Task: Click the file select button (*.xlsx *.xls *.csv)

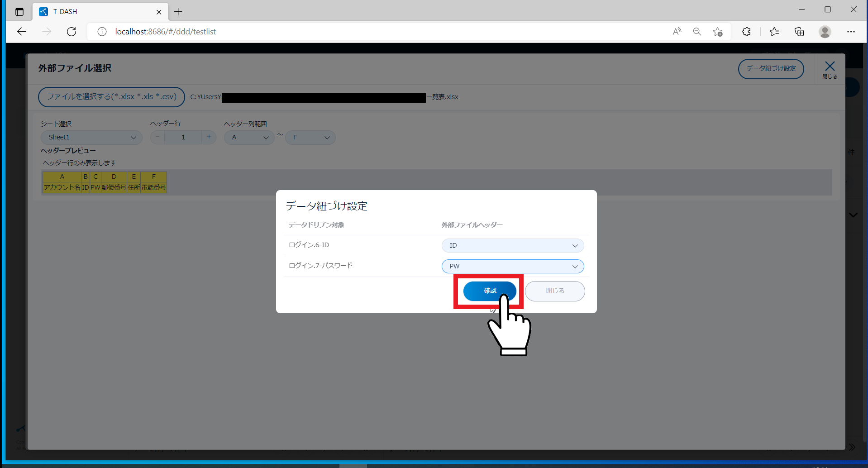Action: click(x=111, y=97)
